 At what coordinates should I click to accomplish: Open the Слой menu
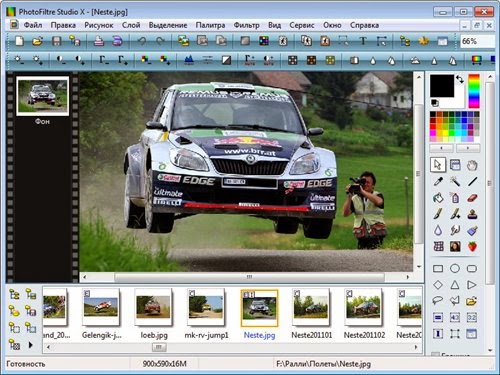point(131,25)
